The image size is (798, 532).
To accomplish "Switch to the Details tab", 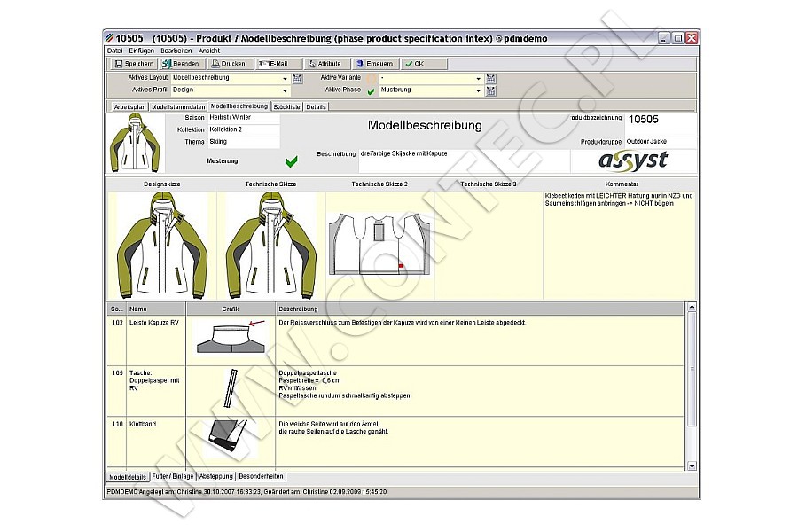I will point(316,107).
